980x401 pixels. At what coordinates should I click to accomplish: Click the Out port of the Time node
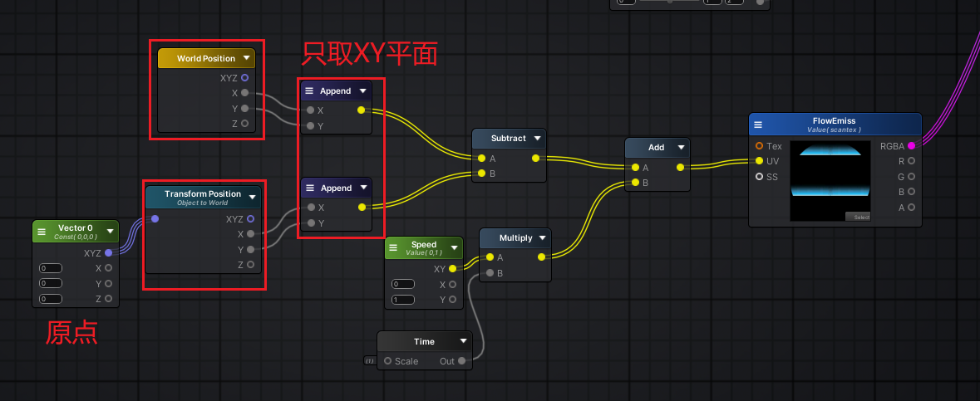pos(462,361)
